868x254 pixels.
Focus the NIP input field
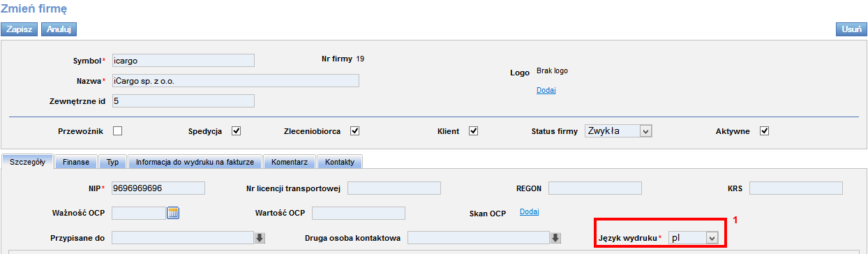(158, 188)
